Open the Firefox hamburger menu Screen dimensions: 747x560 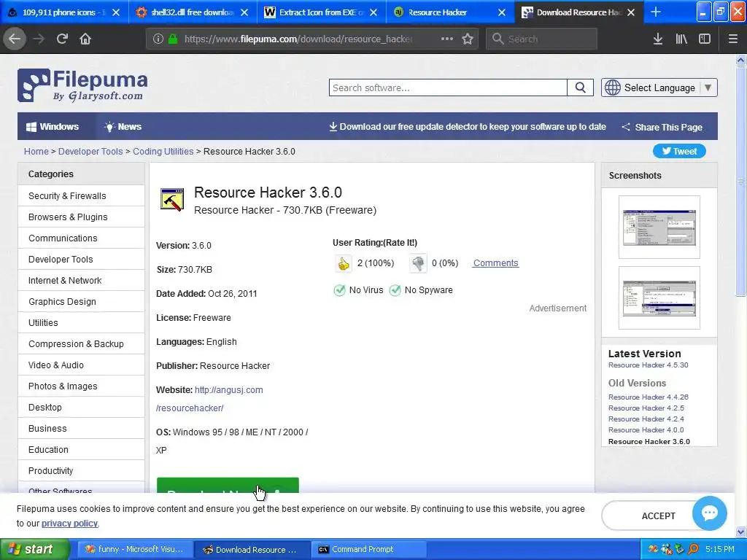click(x=732, y=39)
